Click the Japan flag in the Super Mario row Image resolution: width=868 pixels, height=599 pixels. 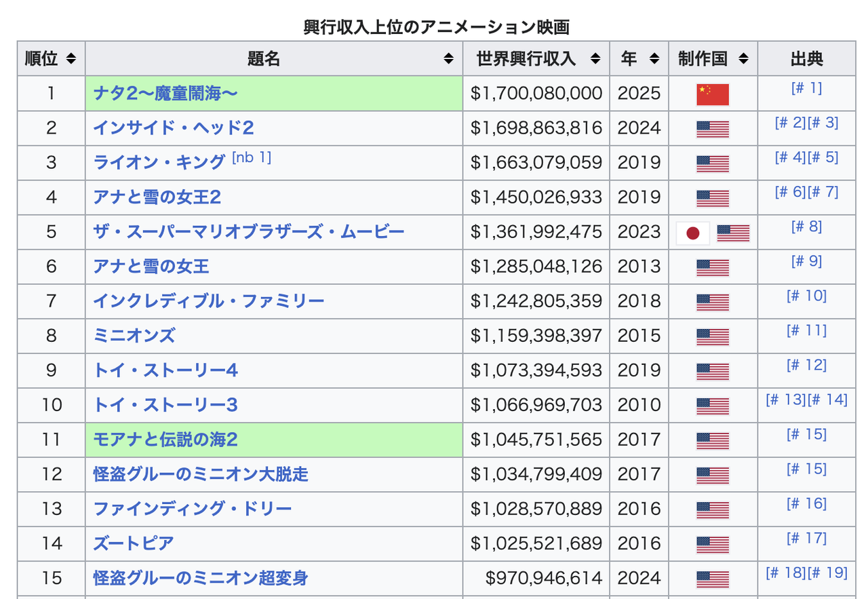pos(693,233)
